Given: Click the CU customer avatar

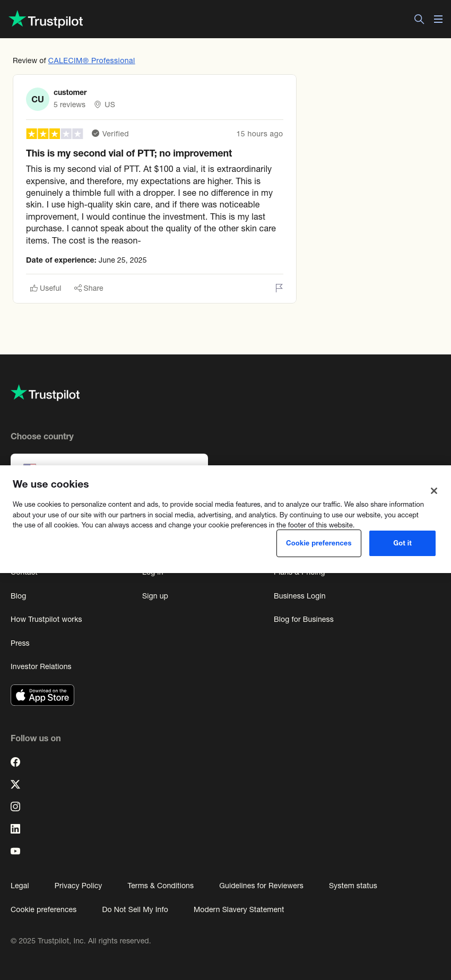Looking at the screenshot, I should [38, 99].
